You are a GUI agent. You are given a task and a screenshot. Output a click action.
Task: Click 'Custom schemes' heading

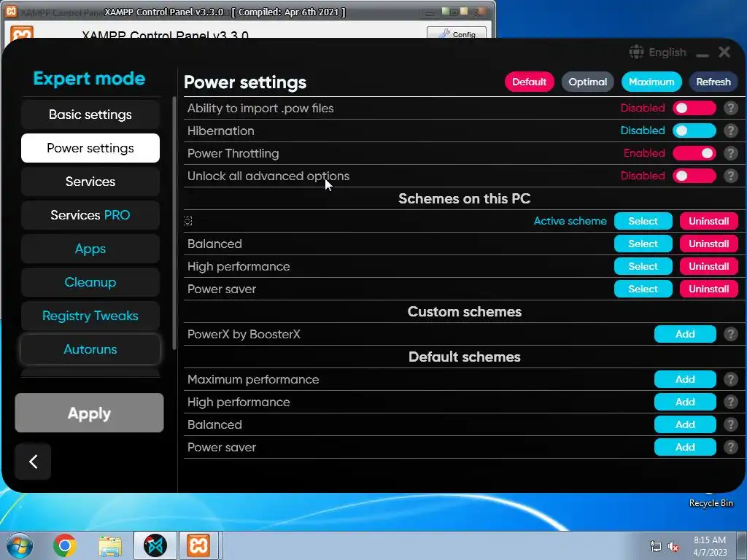tap(464, 311)
